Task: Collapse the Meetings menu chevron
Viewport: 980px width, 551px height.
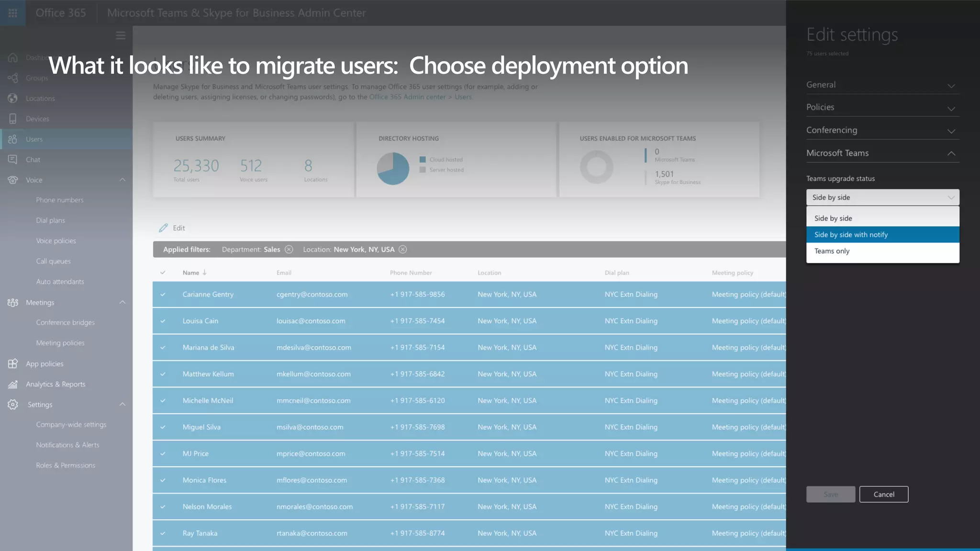Action: click(122, 302)
